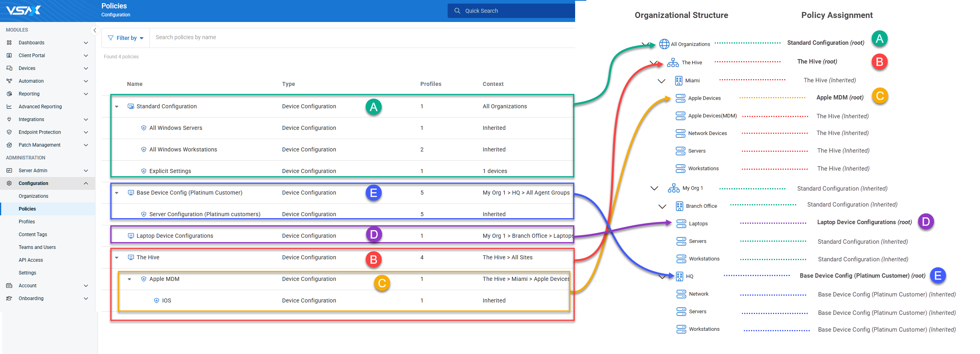Open Server Configuration (Platinum customers) policy
Image resolution: width=980 pixels, height=354 pixels.
coord(205,214)
